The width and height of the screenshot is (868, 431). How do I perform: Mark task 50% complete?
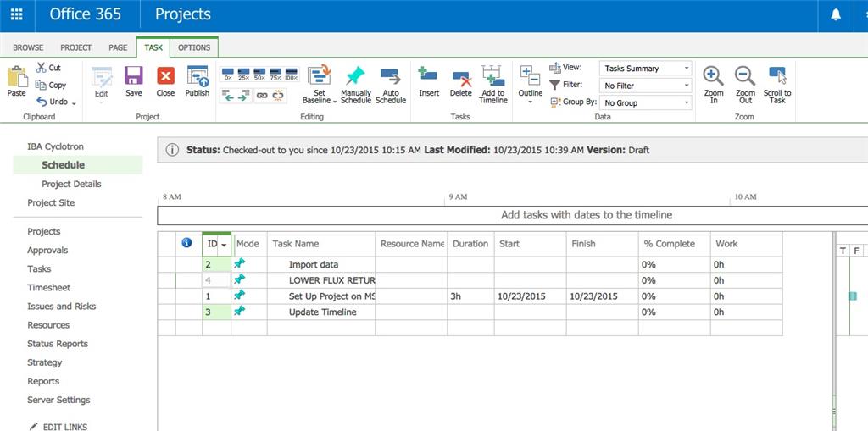tap(259, 75)
